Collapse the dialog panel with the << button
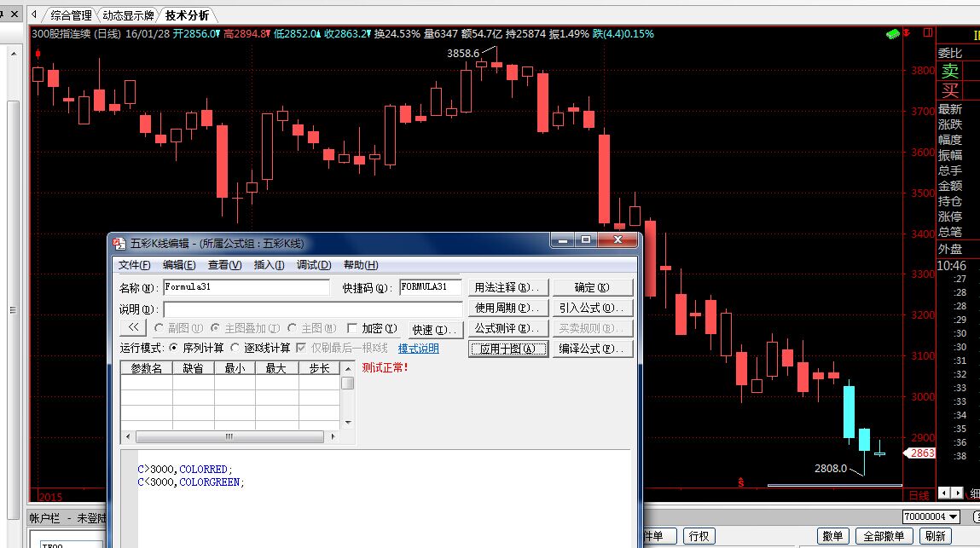 coord(133,327)
